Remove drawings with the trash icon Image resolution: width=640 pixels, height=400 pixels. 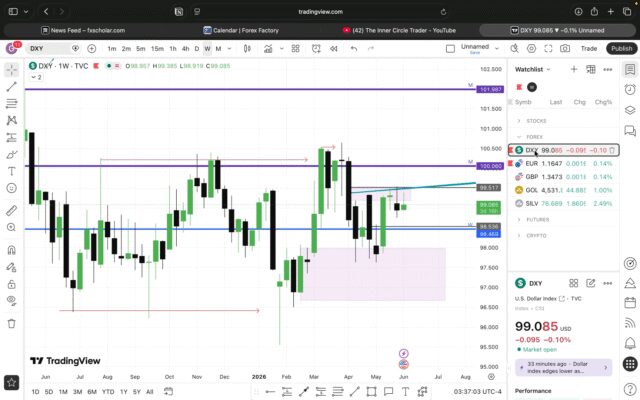pyautogui.click(x=11, y=324)
